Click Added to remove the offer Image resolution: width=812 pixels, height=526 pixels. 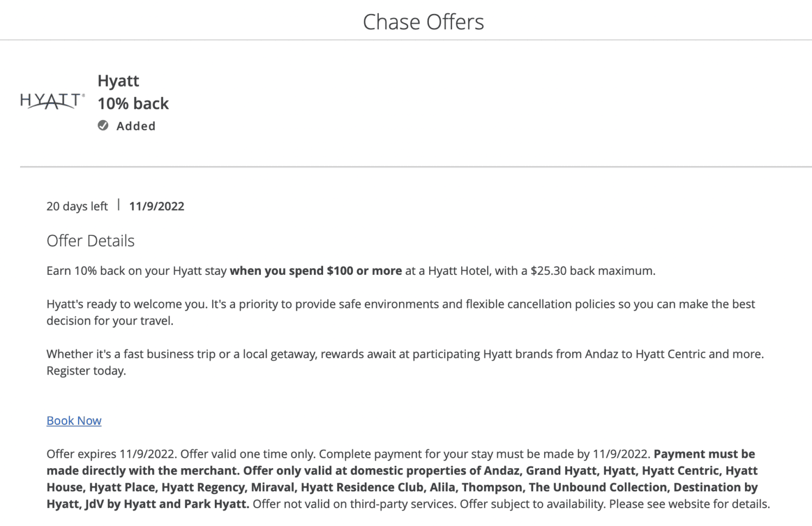136,126
